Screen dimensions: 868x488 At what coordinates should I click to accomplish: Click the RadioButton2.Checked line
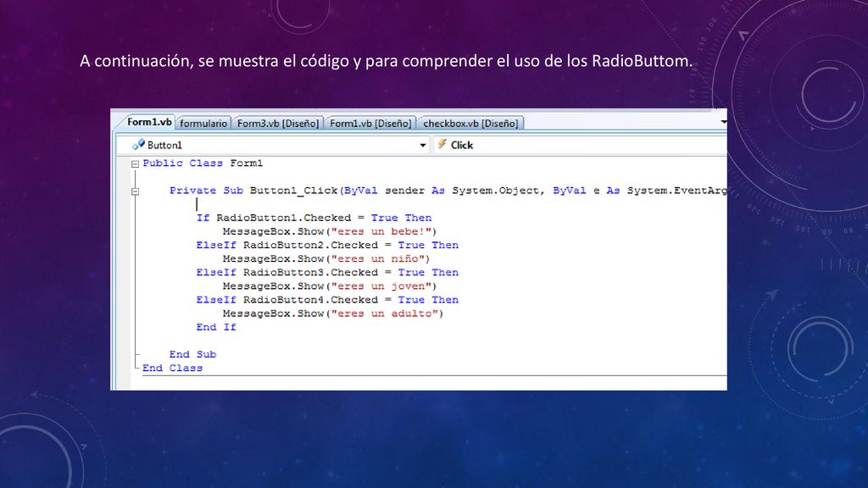point(327,245)
